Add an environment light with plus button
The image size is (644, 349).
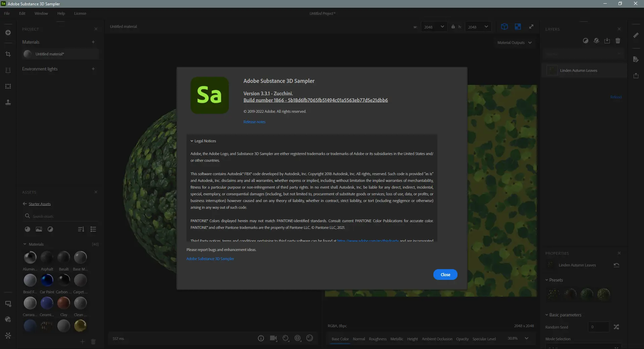[x=93, y=69]
